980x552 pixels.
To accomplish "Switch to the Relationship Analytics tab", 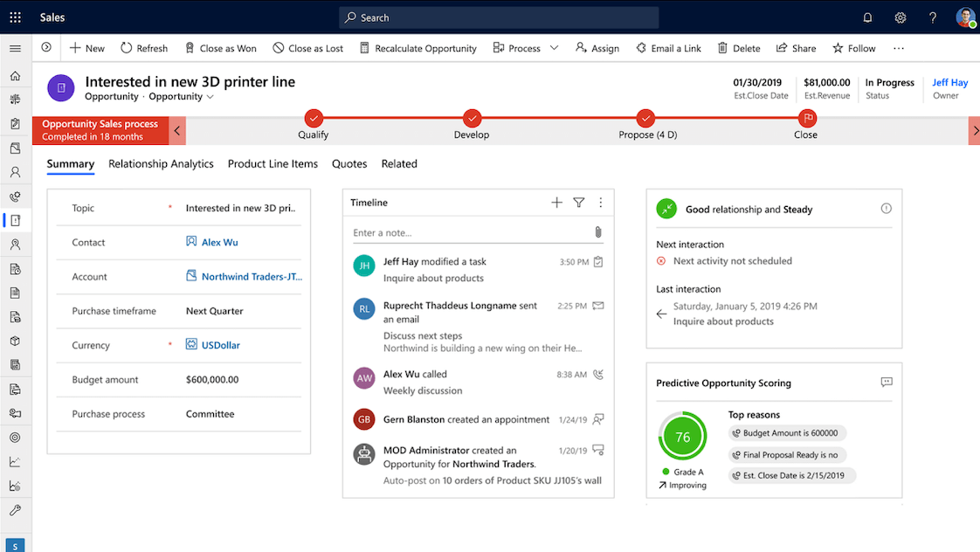I will [161, 164].
